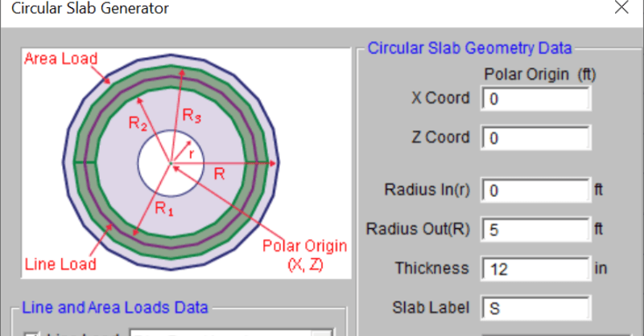Click the Thickness value field
This screenshot has width=644, height=336.
535,268
